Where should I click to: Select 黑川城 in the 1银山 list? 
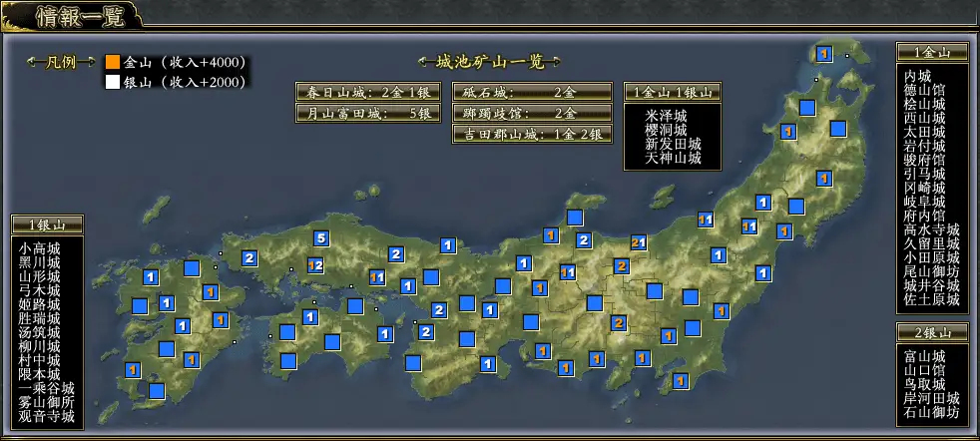pyautogui.click(x=39, y=262)
